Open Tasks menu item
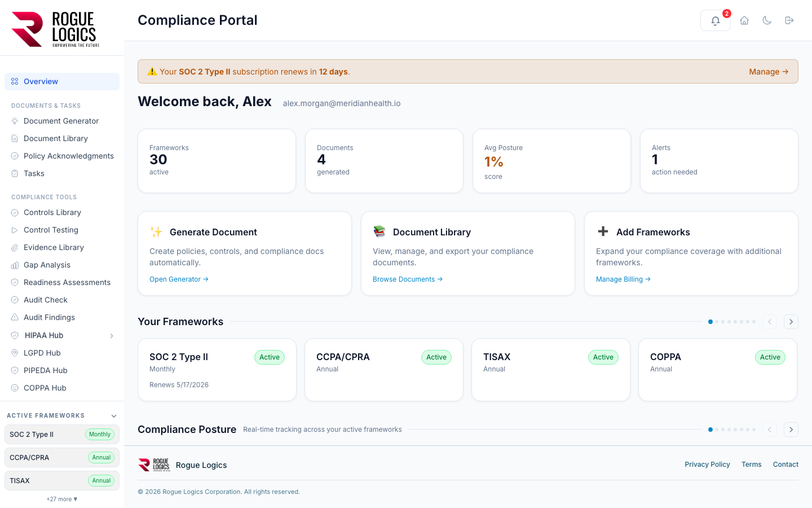This screenshot has width=812, height=508. click(62, 173)
